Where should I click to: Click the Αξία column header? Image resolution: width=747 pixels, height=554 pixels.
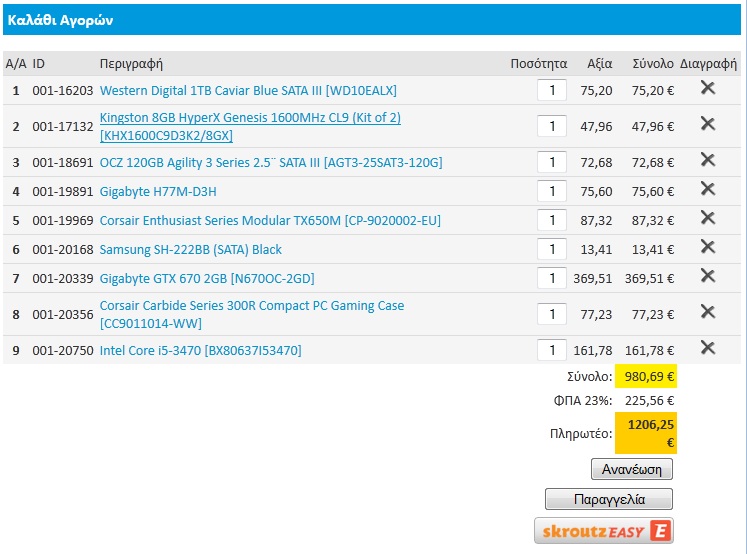point(599,64)
